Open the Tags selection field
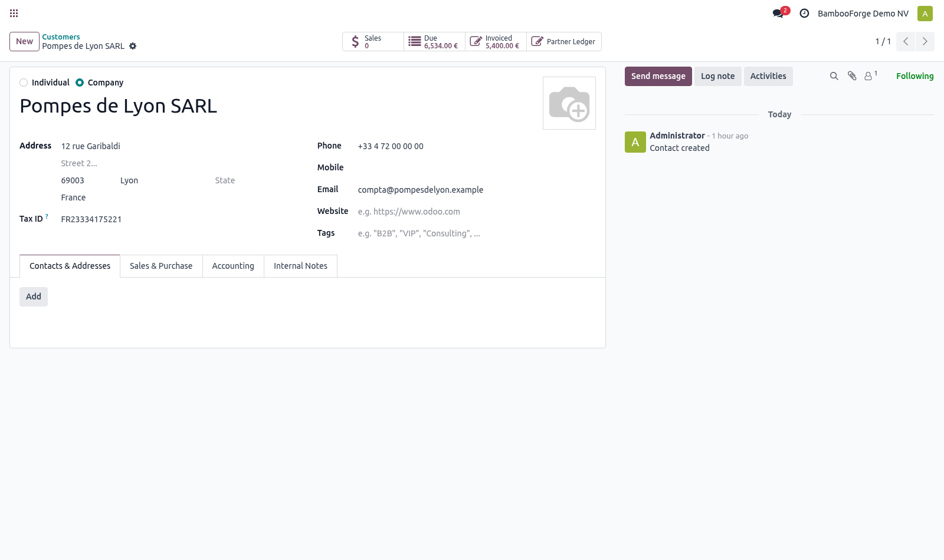 pos(476,233)
